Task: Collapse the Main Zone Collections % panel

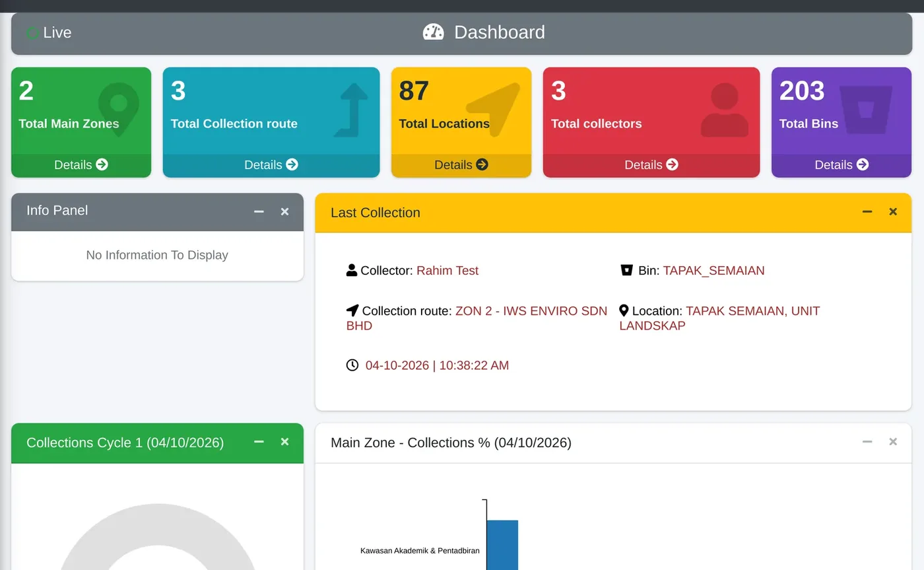Action: tap(867, 441)
